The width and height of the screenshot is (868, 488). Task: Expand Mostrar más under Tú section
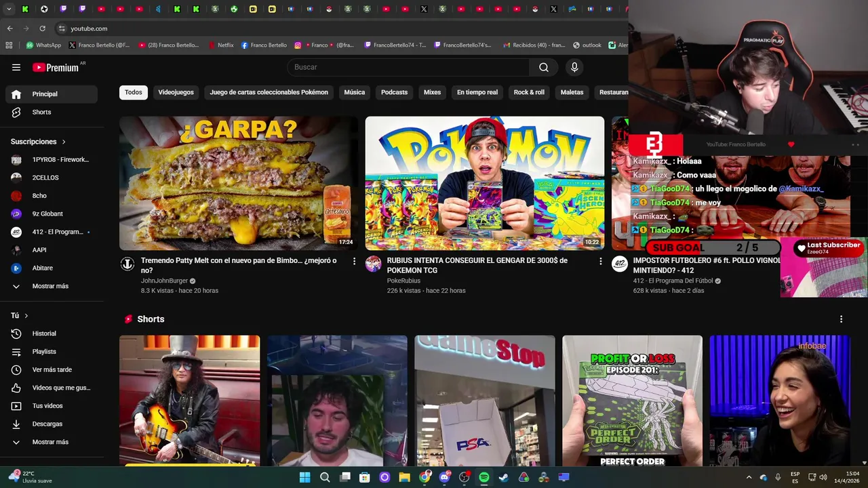pyautogui.click(x=52, y=442)
